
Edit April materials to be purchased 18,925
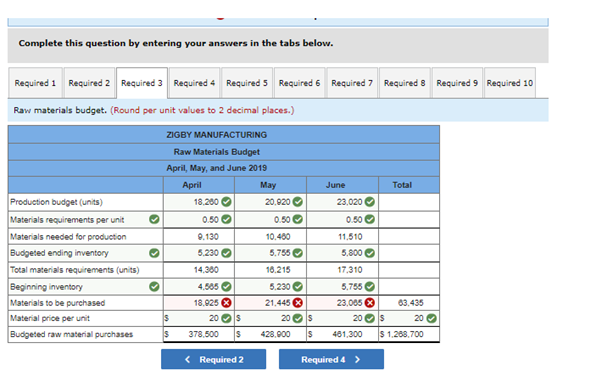(199, 303)
